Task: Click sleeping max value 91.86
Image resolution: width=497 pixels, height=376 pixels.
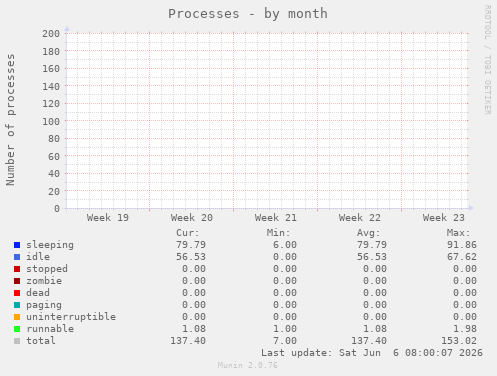Action: click(462, 245)
